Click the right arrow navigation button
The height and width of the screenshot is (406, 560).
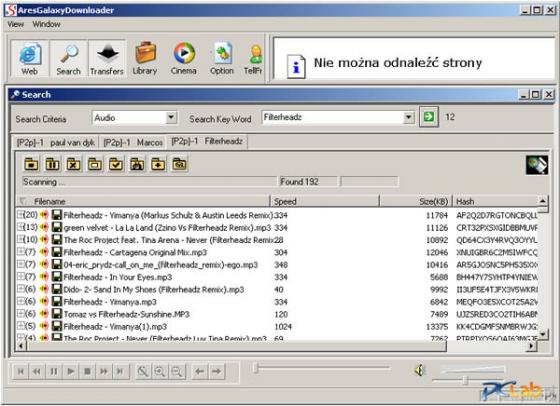pos(216,371)
